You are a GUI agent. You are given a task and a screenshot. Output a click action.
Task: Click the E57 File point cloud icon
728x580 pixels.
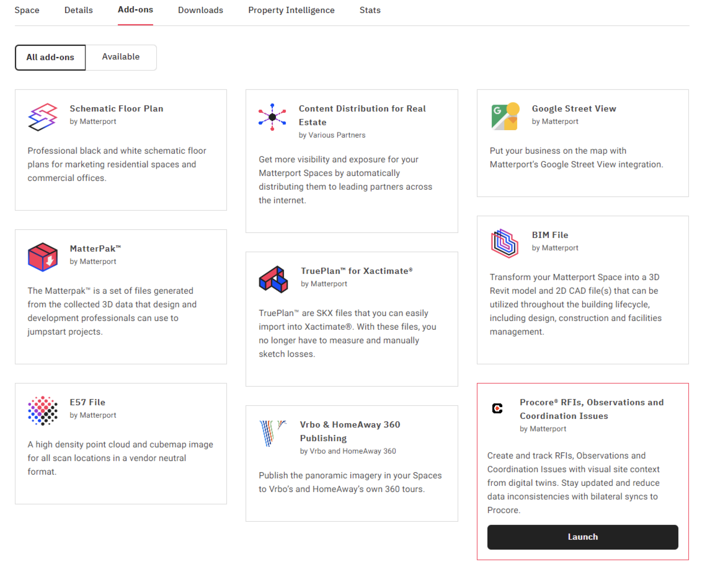(42, 410)
